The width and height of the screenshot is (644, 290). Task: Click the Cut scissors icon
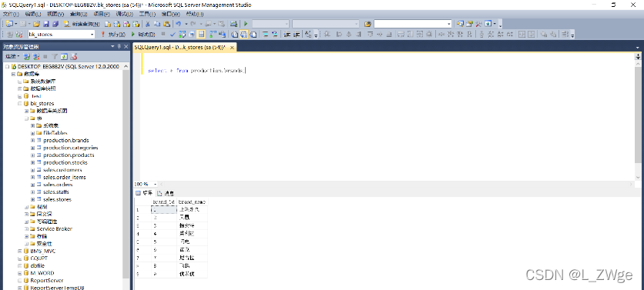147,24
